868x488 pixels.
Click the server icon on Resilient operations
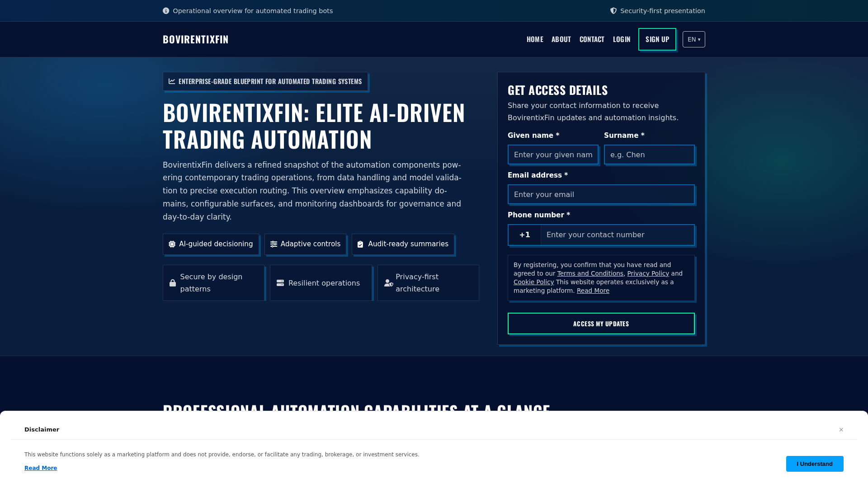coord(280,283)
